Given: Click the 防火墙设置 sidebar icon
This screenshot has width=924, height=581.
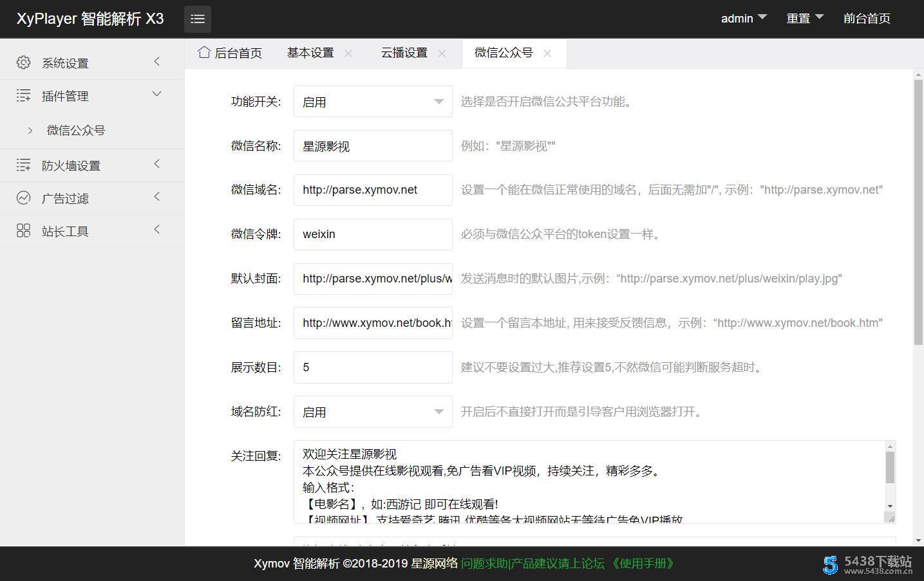Looking at the screenshot, I should coord(24,165).
